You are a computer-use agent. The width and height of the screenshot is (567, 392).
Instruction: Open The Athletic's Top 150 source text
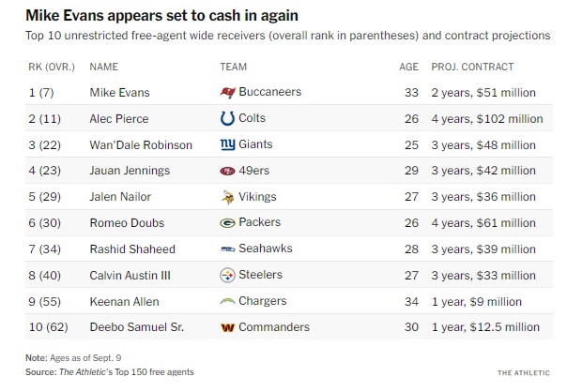127,372
